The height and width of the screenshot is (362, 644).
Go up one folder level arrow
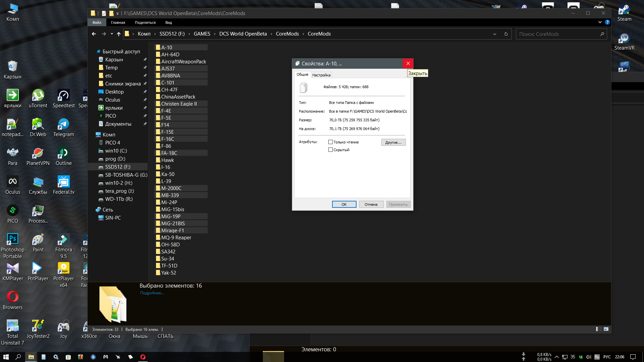point(119,34)
